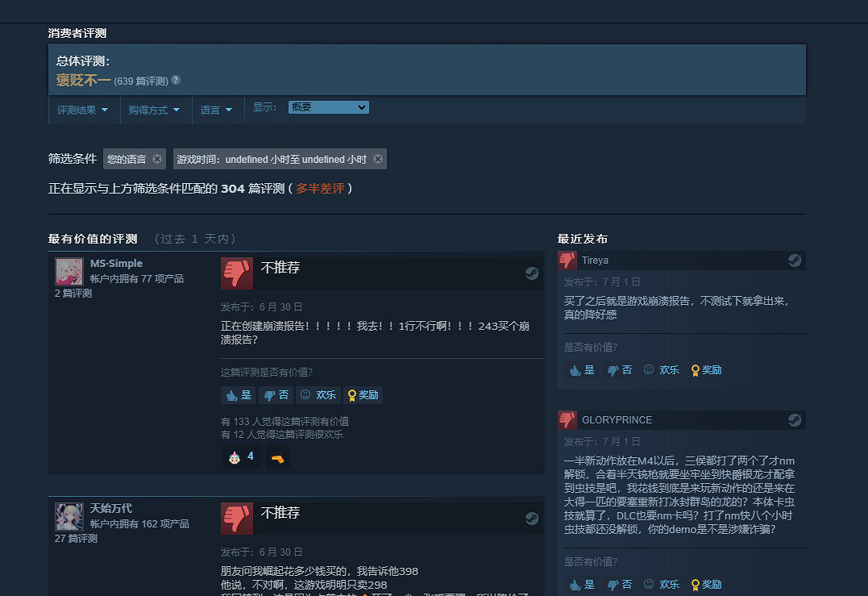The height and width of the screenshot is (596, 868).
Task: Open the 概要 display combo box
Action: [328, 106]
